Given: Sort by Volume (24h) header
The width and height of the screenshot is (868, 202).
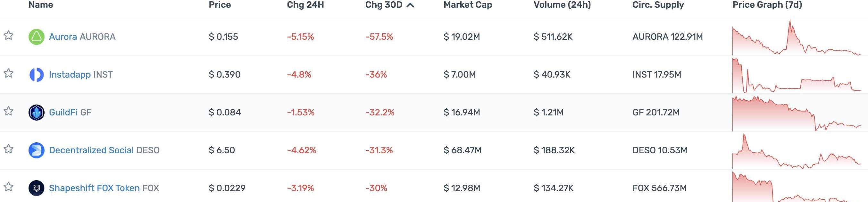Looking at the screenshot, I should tap(562, 5).
